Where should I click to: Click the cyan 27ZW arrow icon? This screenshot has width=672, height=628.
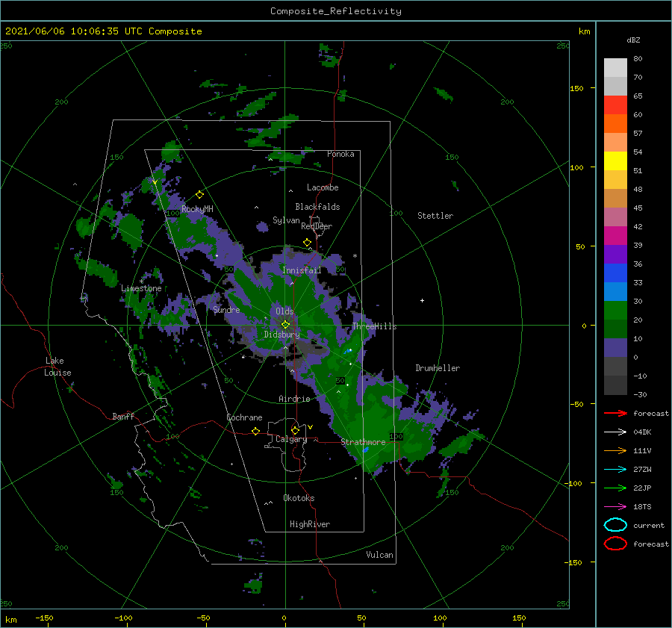pyautogui.click(x=615, y=470)
